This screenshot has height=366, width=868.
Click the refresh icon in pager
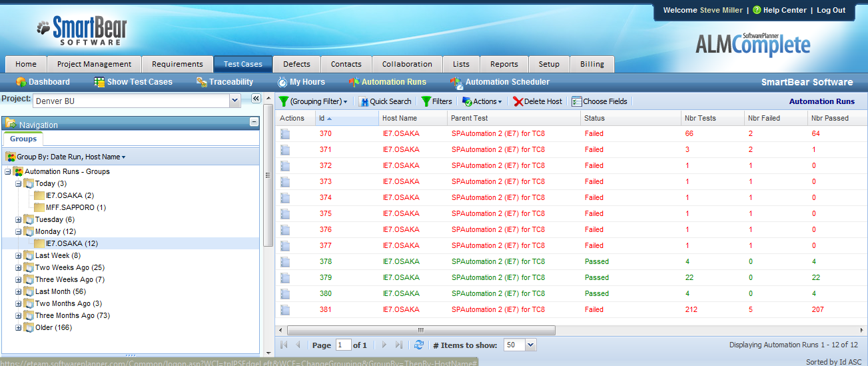tap(418, 345)
